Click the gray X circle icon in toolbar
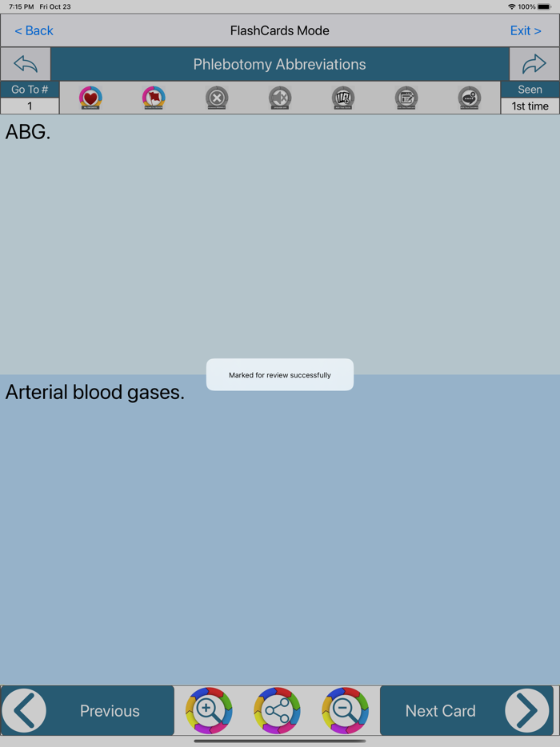Screen dimensions: 560x747 click(217, 98)
